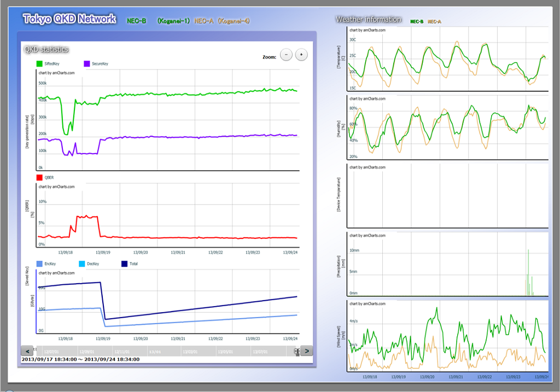Select NEC-A in the header
The image size is (560, 392).
pos(204,21)
